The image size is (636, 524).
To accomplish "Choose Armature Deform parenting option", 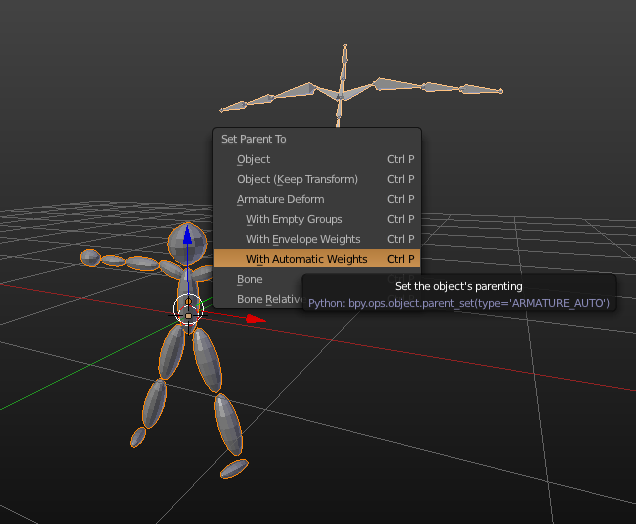I will 317,199.
